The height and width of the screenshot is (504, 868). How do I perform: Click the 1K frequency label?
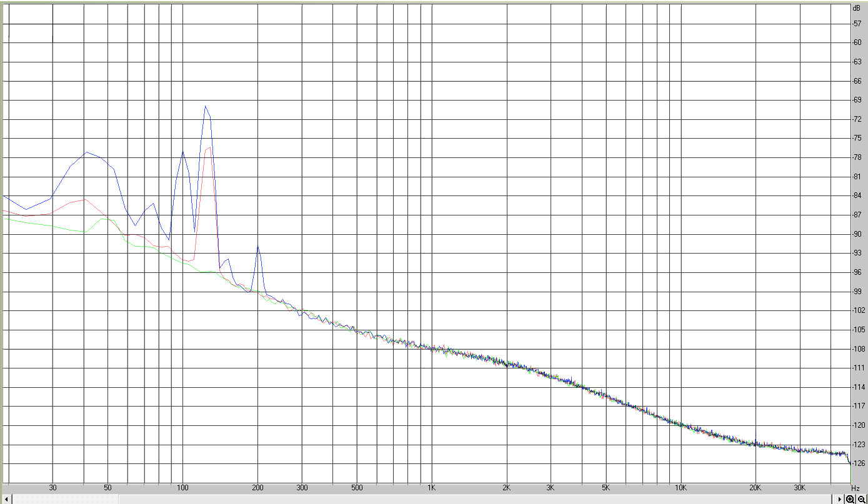[431, 488]
